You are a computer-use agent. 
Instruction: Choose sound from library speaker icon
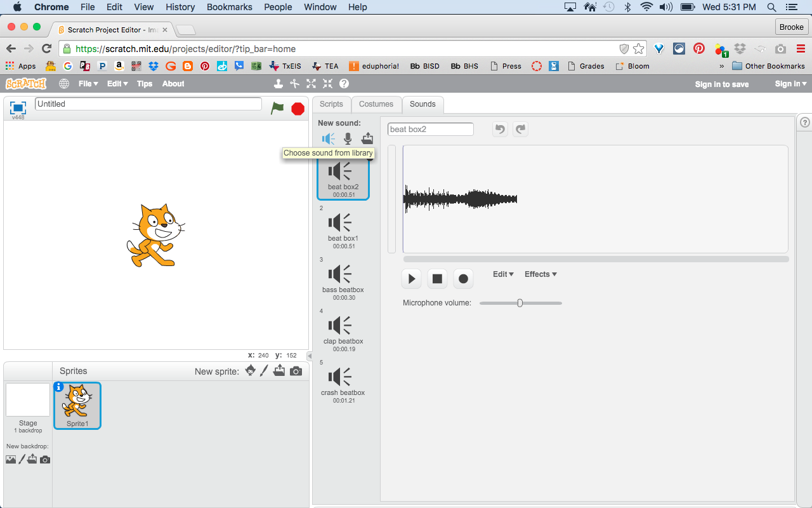point(328,138)
